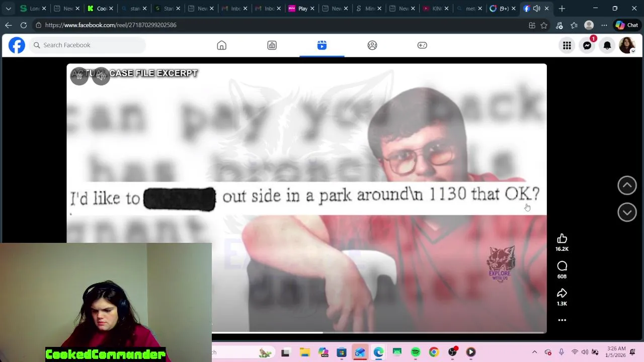Go to next reel with down arrow

tap(627, 212)
